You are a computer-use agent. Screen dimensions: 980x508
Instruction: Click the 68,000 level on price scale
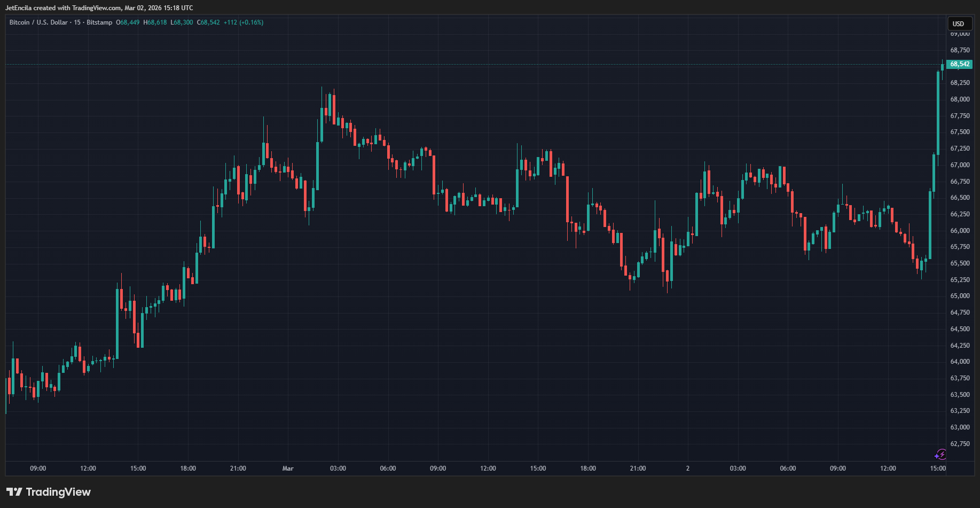pos(960,99)
